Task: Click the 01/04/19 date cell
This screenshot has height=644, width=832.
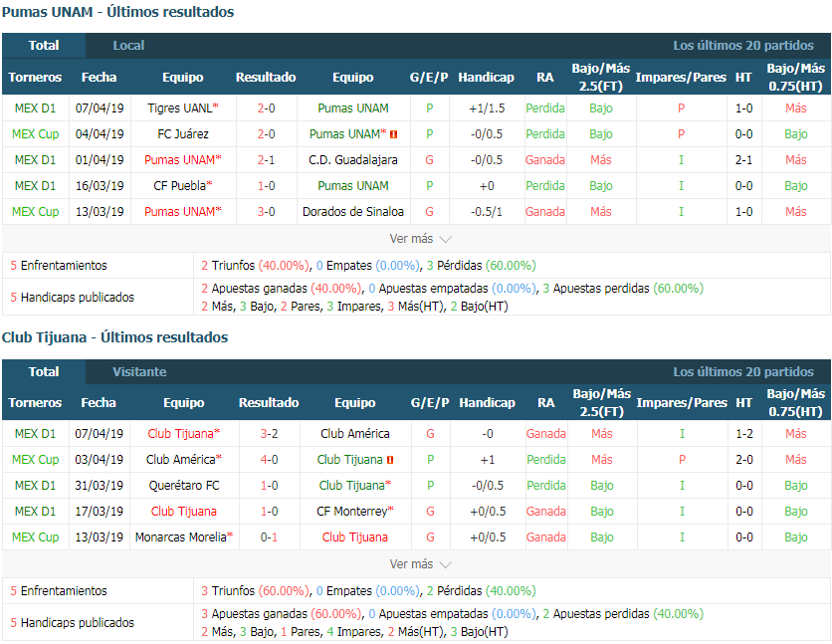Action: pyautogui.click(x=100, y=160)
